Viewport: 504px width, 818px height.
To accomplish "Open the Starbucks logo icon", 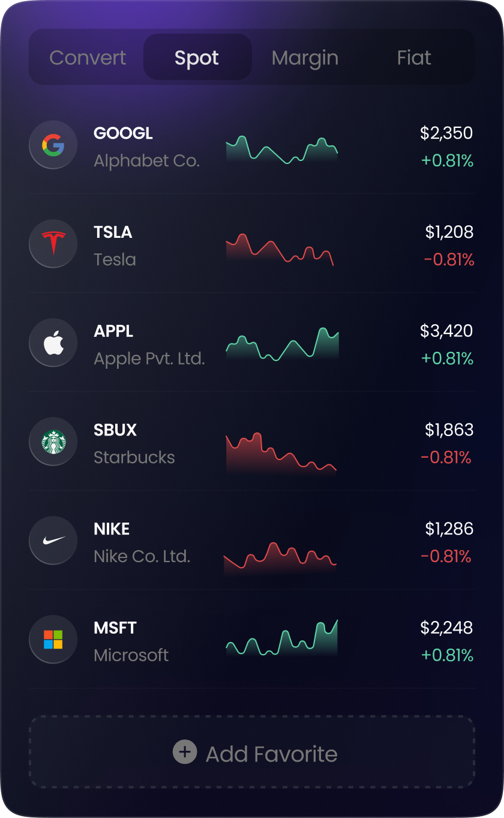I will 53,442.
